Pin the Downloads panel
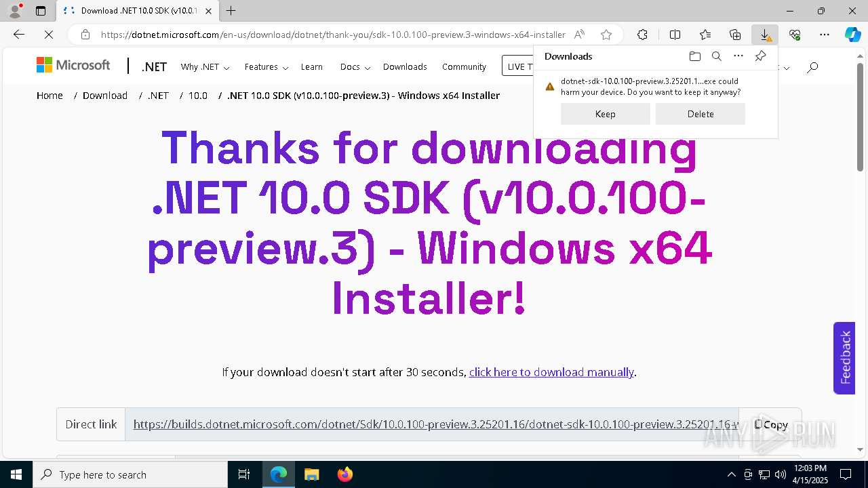Image resolution: width=868 pixels, height=488 pixels. 760,56
